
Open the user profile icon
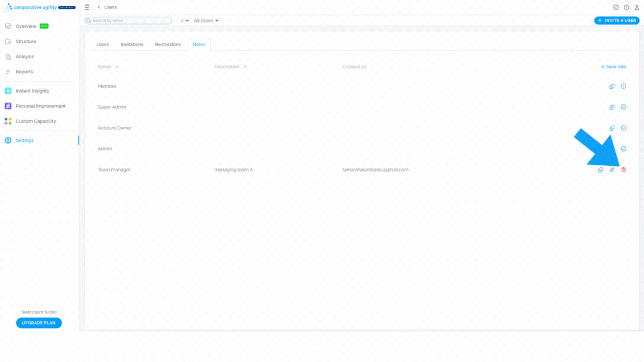(637, 7)
